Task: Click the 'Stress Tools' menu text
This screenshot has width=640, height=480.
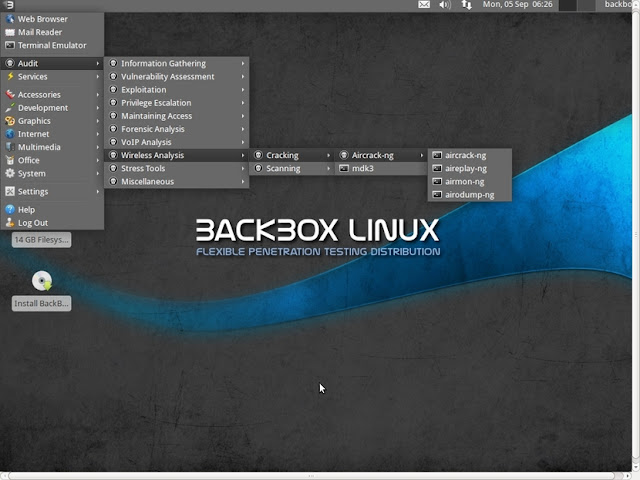Action: (x=143, y=168)
